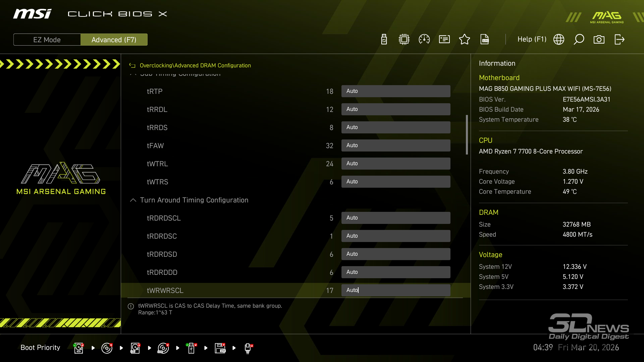Click the CPU chip icon in toolbar
644x362 pixels.
(404, 40)
